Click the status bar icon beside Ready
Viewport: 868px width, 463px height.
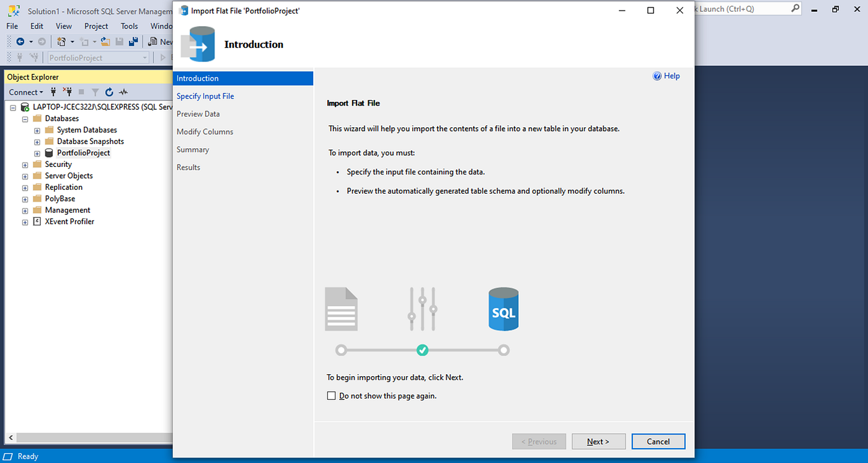(8, 456)
